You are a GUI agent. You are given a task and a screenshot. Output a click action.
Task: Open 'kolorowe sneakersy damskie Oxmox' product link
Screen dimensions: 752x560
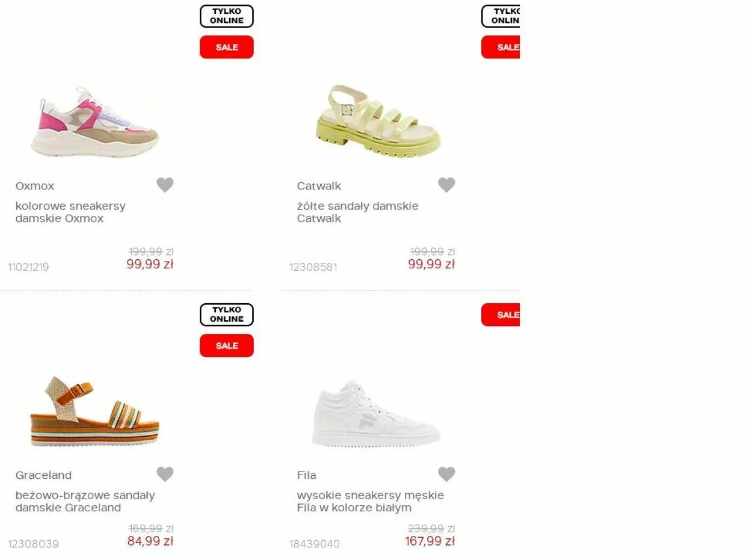(x=70, y=212)
